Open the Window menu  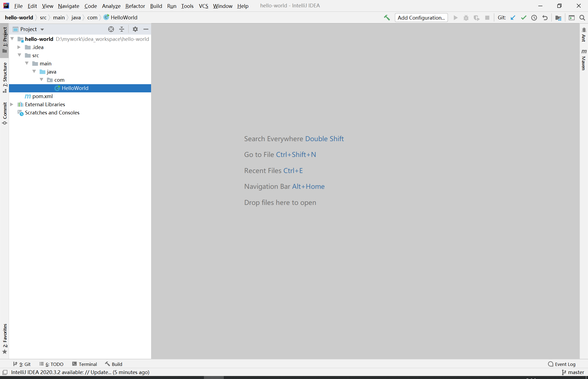tap(223, 6)
